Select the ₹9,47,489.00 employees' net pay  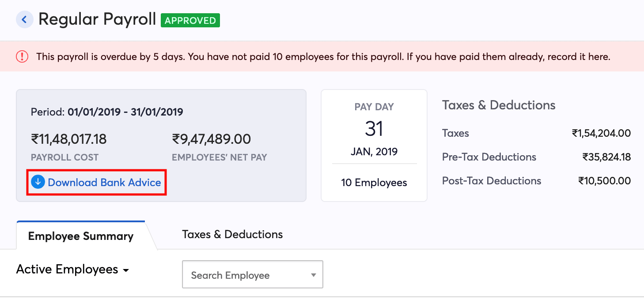[x=211, y=139]
